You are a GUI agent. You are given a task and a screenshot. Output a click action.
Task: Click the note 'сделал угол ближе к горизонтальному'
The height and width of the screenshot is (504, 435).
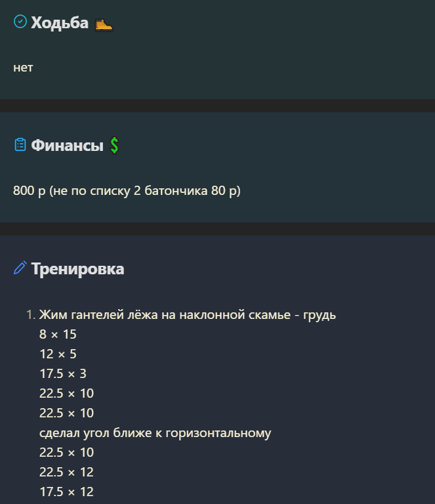click(155, 433)
